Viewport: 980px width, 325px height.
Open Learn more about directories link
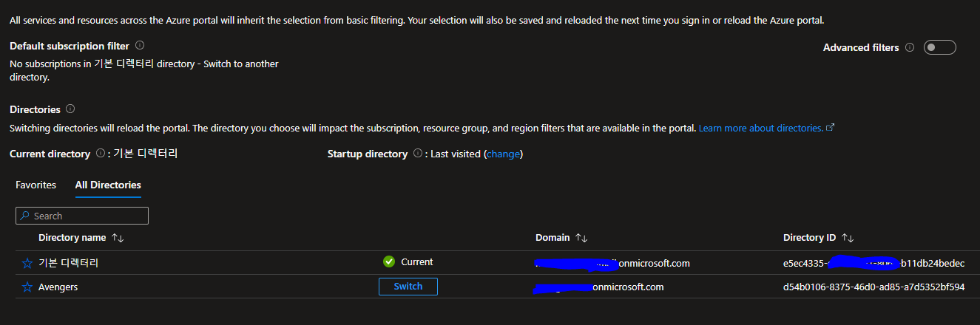(x=761, y=128)
